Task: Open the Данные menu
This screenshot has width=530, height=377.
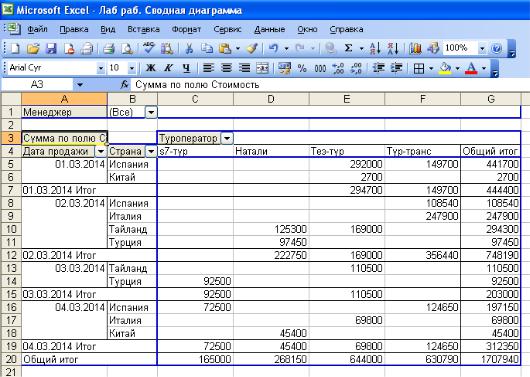Action: click(269, 29)
